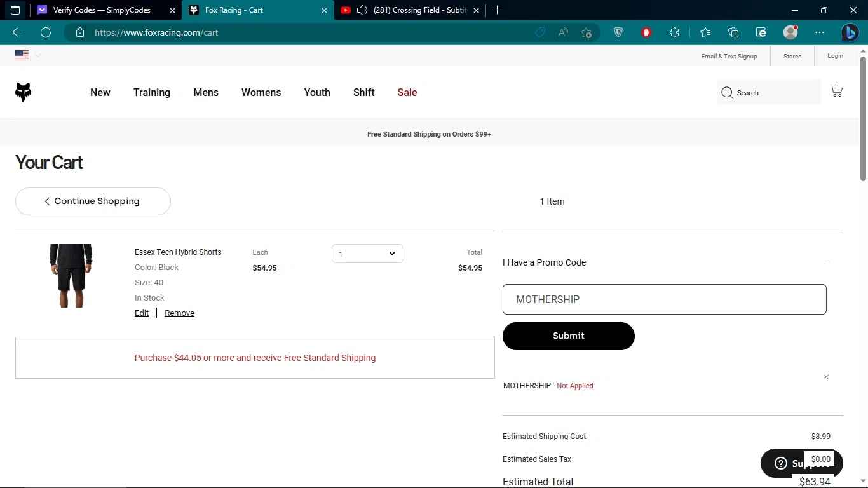Viewport: 868px width, 488px height.
Task: Open the red ad blocker extension
Action: 646,32
